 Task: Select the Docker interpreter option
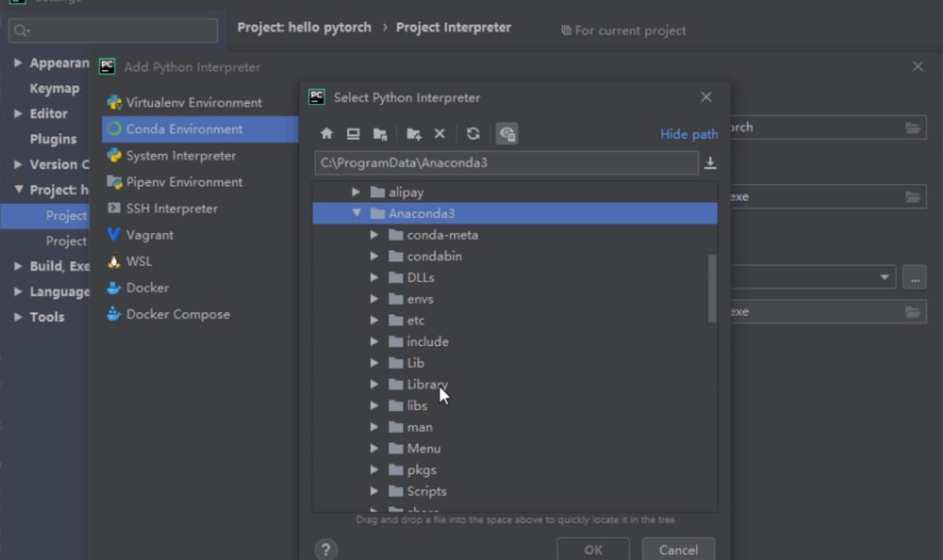click(148, 288)
